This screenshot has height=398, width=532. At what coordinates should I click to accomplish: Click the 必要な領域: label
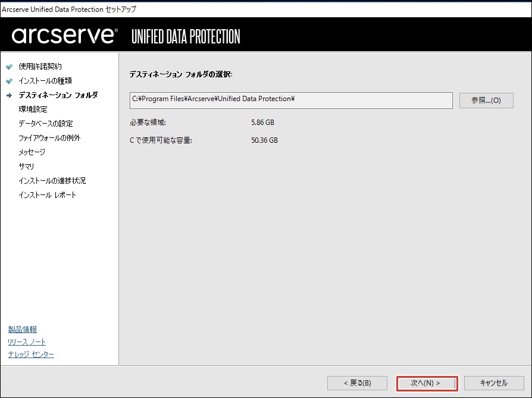point(148,123)
